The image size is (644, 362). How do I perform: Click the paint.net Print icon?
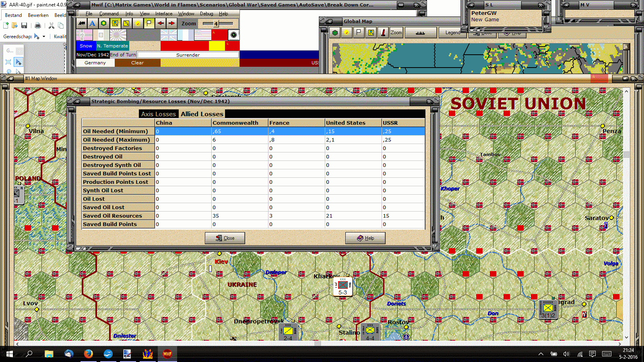click(x=38, y=25)
